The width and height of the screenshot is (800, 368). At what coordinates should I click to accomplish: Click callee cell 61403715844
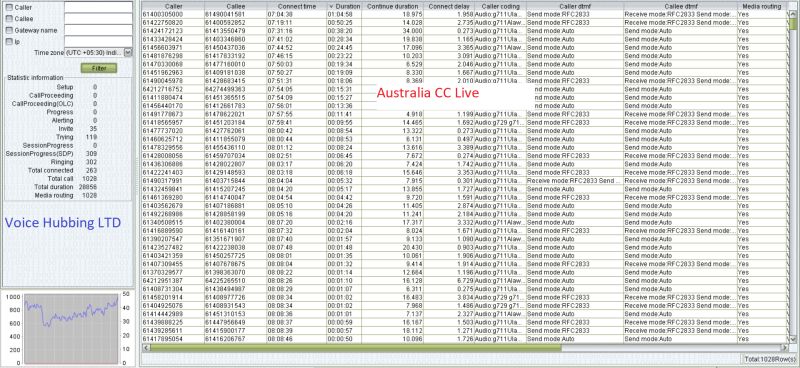pos(235,180)
